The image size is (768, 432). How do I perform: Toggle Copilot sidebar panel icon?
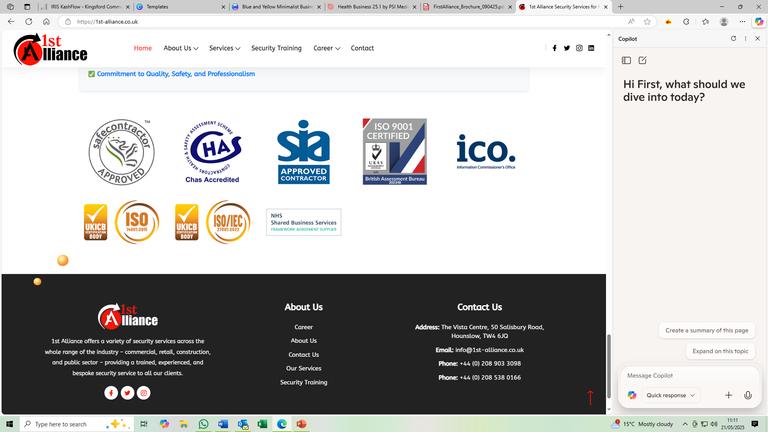(x=626, y=60)
